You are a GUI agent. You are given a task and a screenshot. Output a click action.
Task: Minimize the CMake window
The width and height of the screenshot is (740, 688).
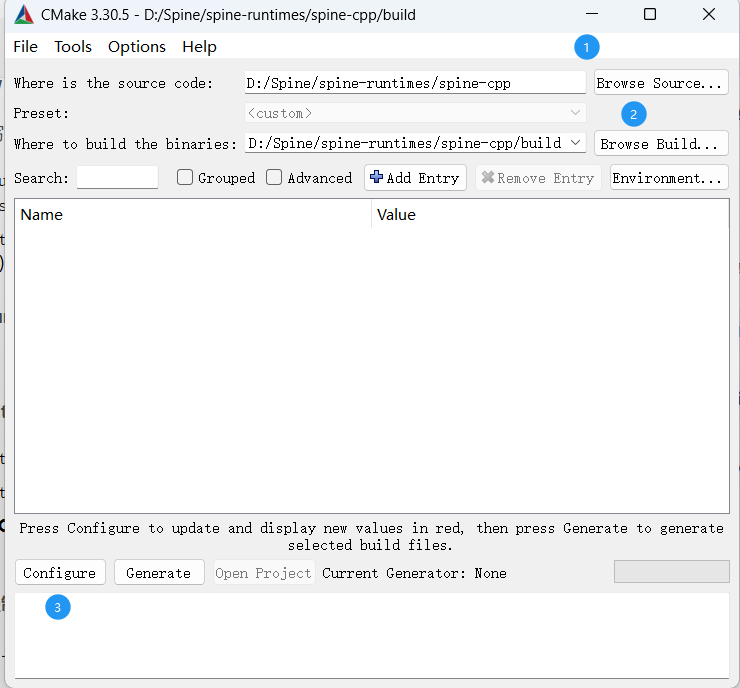(592, 14)
